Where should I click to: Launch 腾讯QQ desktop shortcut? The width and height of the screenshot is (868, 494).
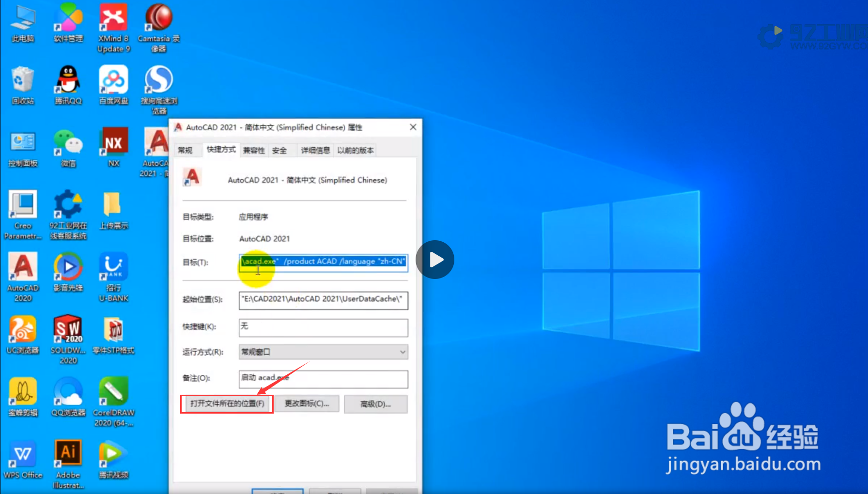coord(68,85)
